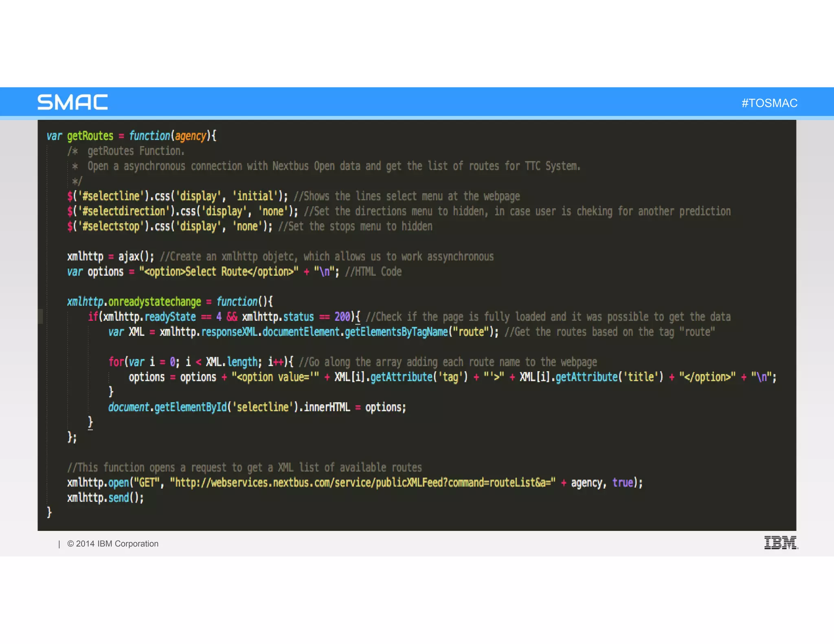Click the 'var options' Select Route line
The width and height of the screenshot is (834, 644).
[x=235, y=272]
